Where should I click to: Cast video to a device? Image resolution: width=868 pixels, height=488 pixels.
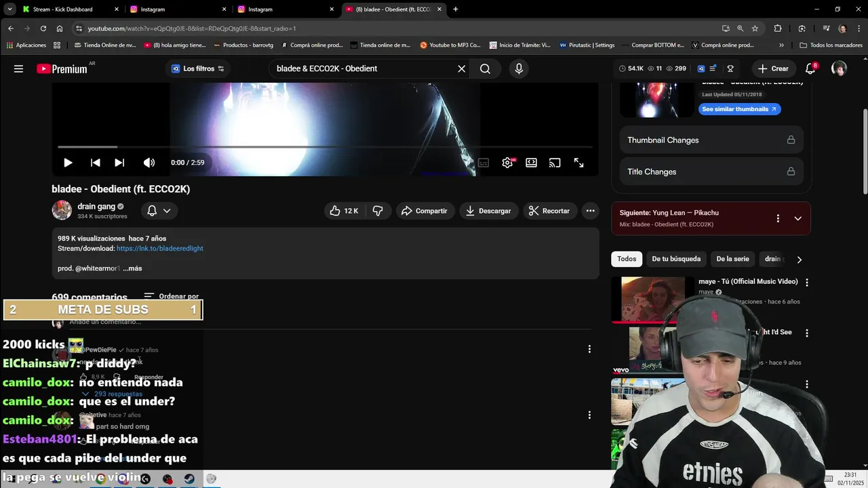click(555, 163)
